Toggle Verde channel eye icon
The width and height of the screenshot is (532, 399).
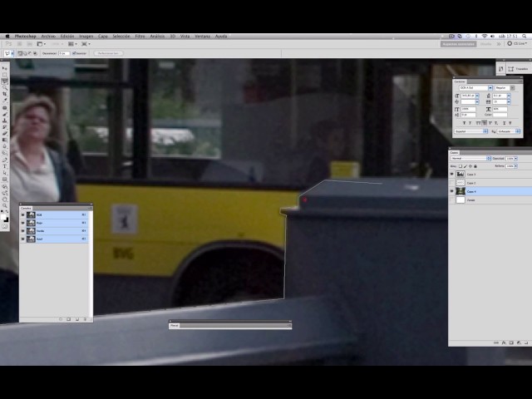click(x=22, y=231)
